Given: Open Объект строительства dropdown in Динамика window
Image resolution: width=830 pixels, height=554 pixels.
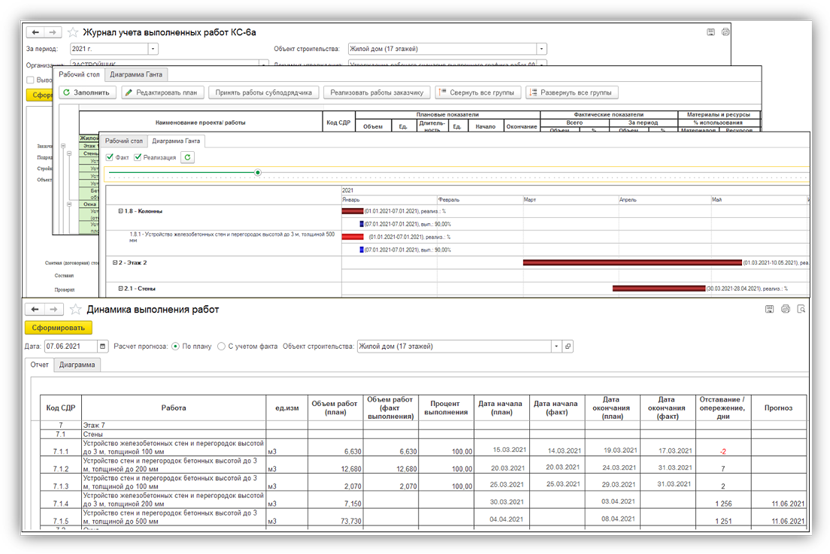Looking at the screenshot, I should pyautogui.click(x=555, y=347).
